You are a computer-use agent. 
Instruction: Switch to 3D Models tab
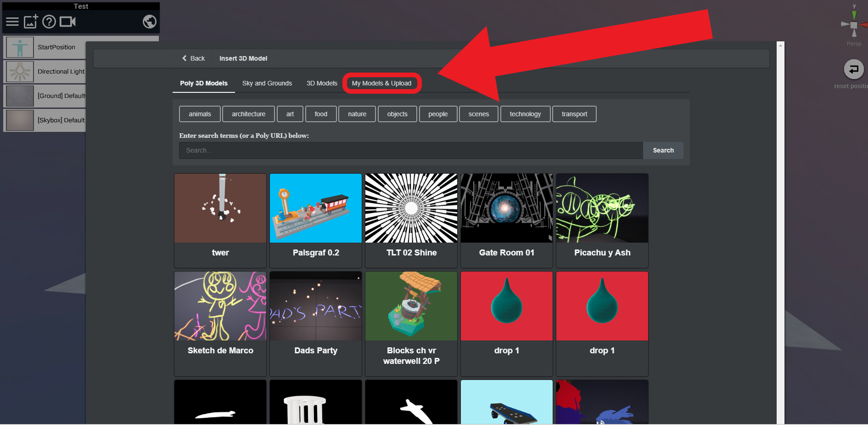coord(322,83)
